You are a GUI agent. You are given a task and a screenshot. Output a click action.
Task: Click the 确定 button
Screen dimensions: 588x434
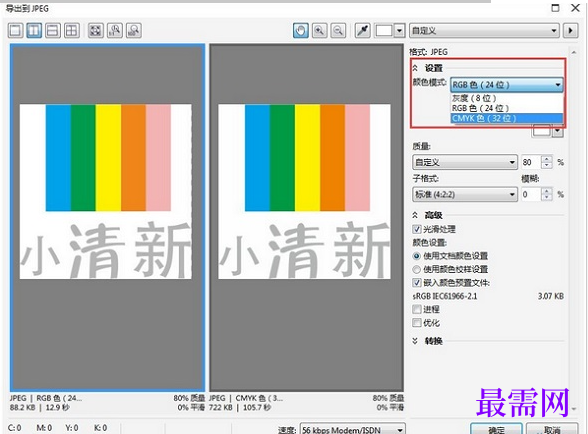(x=496, y=429)
